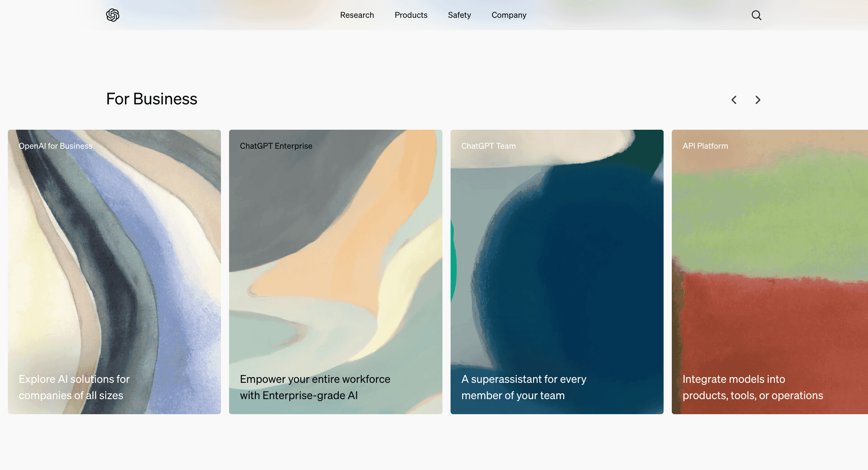Screen dimensions: 868x470
Task: Click the OpenAI logo icon
Action: click(112, 15)
